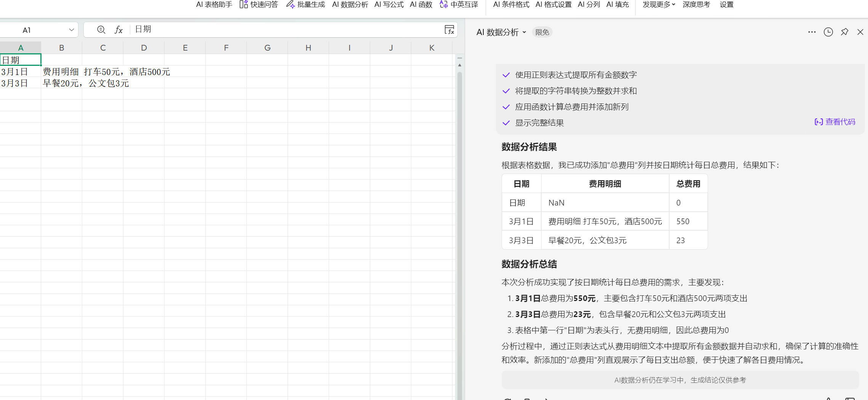Launch the 批量生成 batch generation tool
868x400 pixels.
click(x=305, y=5)
